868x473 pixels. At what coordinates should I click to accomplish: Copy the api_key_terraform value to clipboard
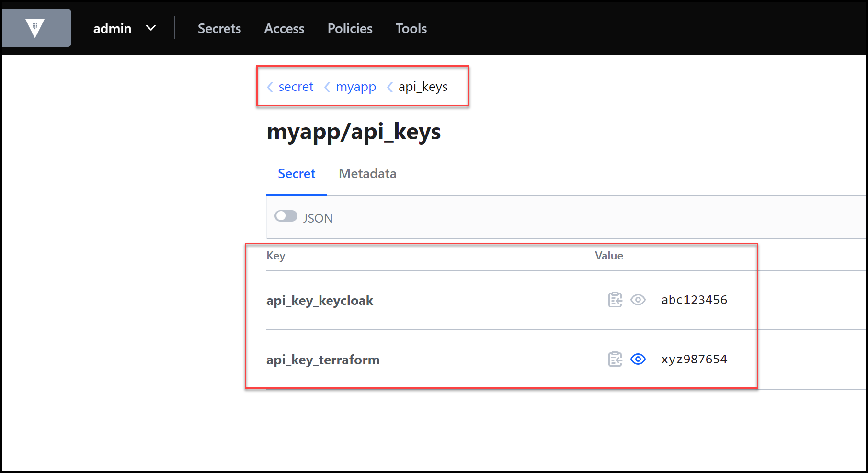coord(616,359)
